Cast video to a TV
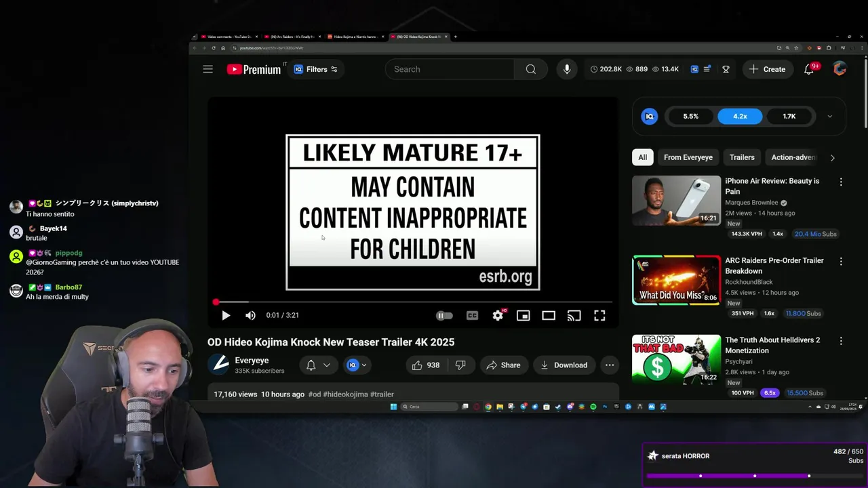868x488 pixels. point(574,315)
